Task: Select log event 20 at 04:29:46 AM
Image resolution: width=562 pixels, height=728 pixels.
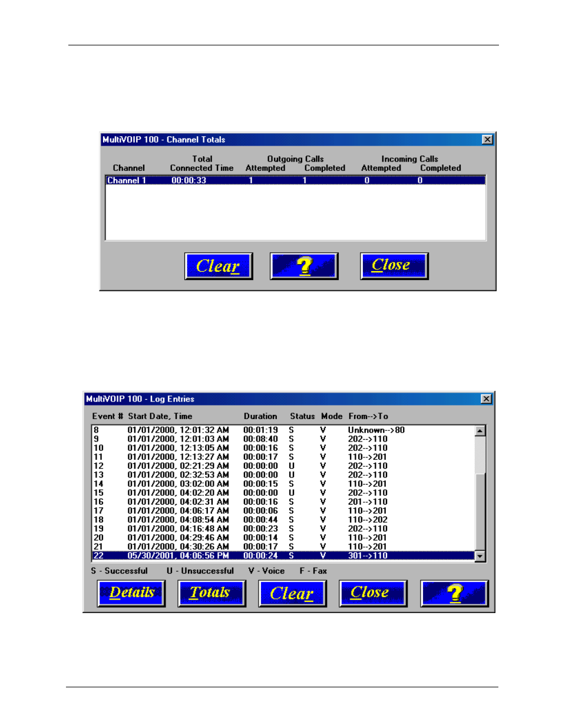Action: (283, 538)
